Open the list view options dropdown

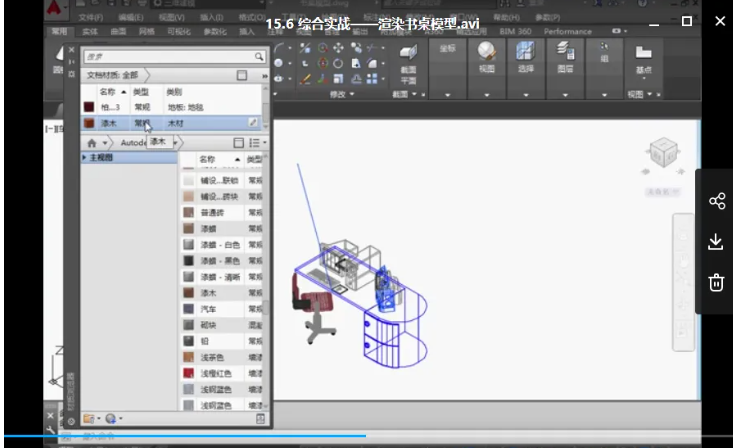[265, 143]
